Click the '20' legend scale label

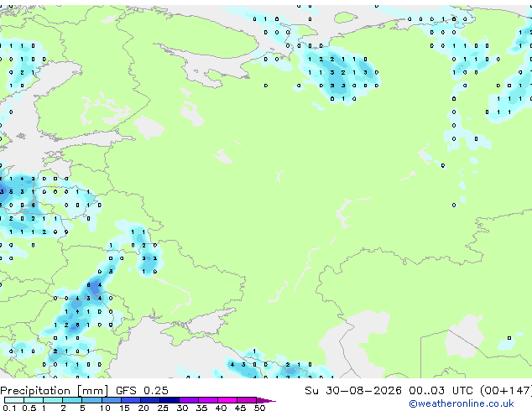pos(143,408)
